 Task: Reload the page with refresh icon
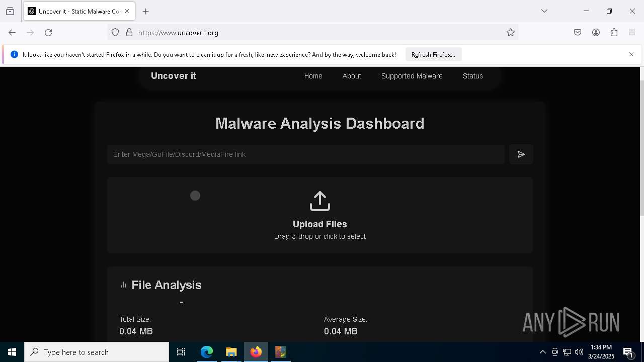tap(48, 33)
